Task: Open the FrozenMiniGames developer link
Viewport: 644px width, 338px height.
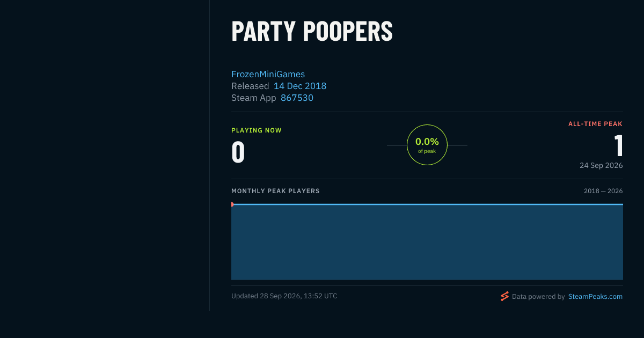Action: 268,74
